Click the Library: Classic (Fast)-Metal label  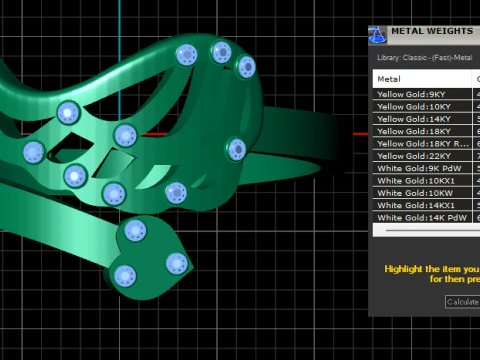425,58
